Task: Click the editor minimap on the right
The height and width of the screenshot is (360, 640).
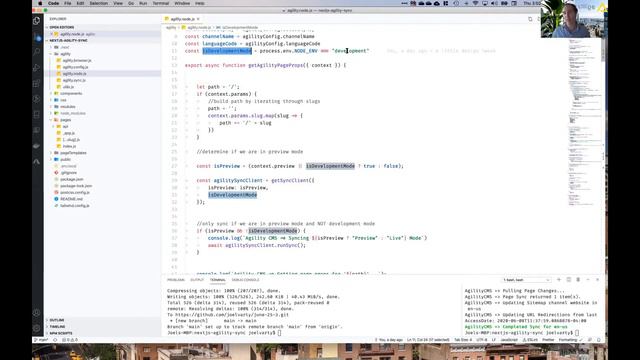Action: click(x=585, y=122)
